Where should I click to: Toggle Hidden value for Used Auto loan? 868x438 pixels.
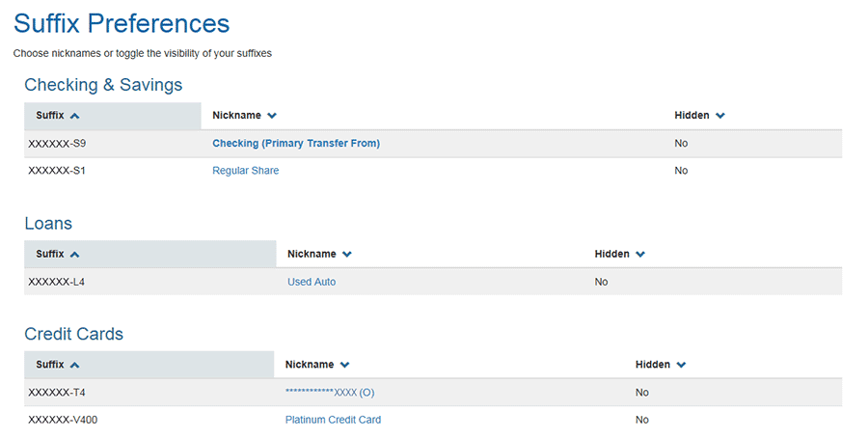(601, 282)
